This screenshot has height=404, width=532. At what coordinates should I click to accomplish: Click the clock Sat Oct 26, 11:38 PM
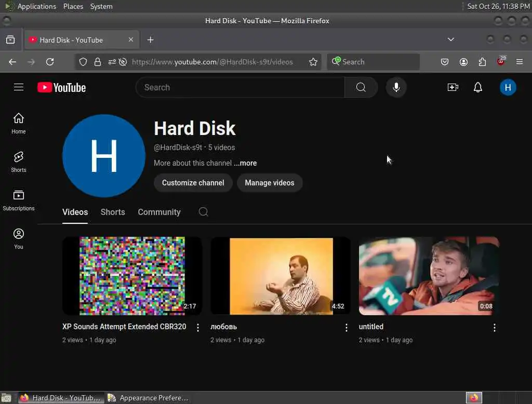(498, 6)
